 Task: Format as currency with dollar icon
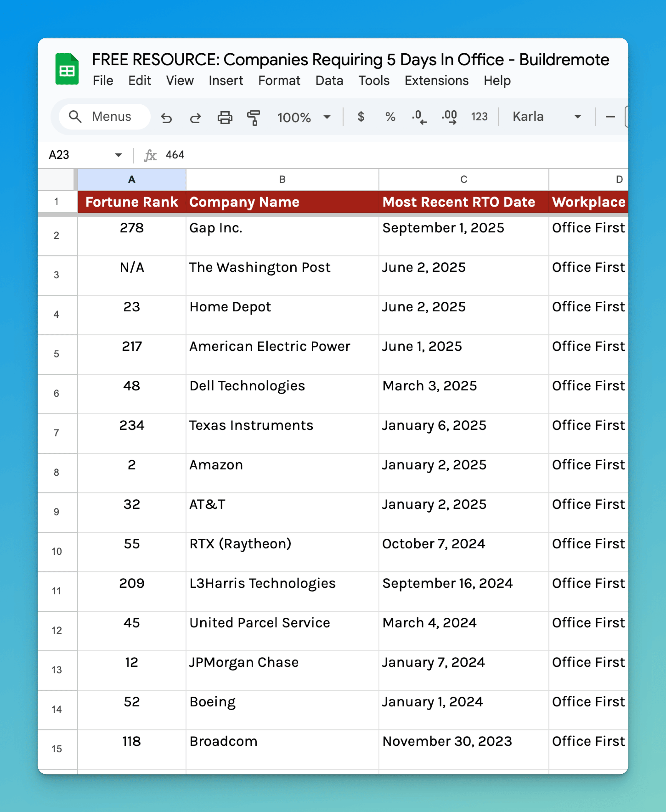tap(361, 117)
